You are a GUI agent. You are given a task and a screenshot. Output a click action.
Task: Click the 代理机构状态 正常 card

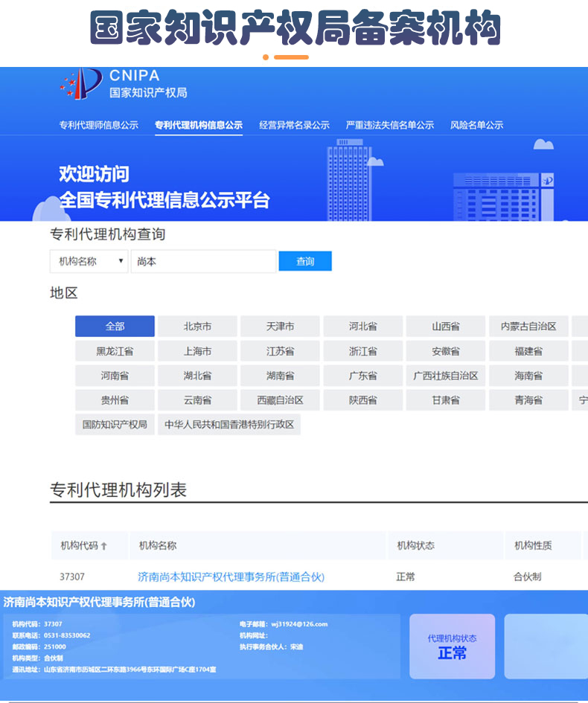pos(452,646)
